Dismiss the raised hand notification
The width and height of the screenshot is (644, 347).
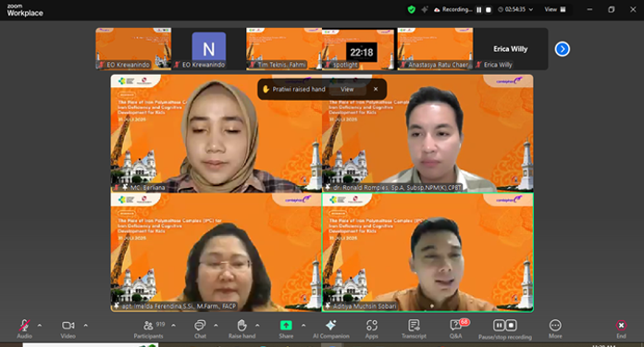(376, 89)
